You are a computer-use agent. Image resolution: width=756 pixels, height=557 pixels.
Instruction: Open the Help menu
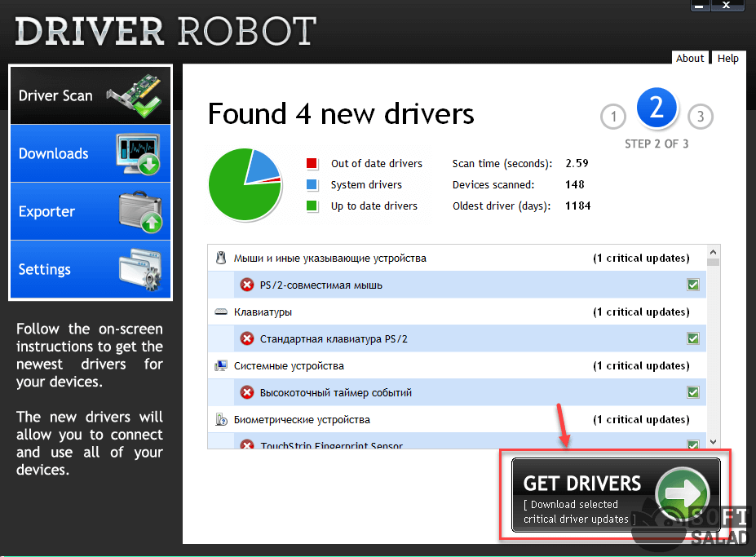727,58
